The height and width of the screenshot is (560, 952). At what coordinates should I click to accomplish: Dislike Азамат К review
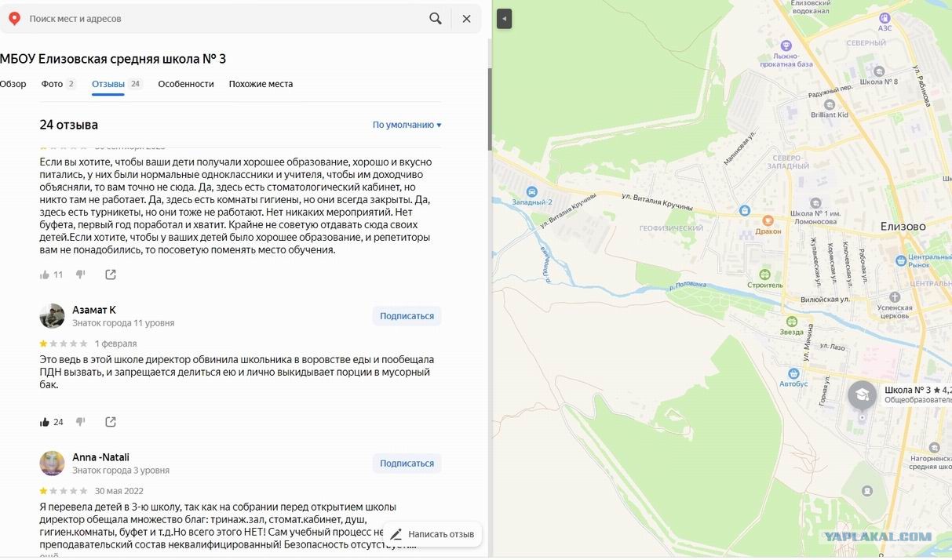[80, 422]
